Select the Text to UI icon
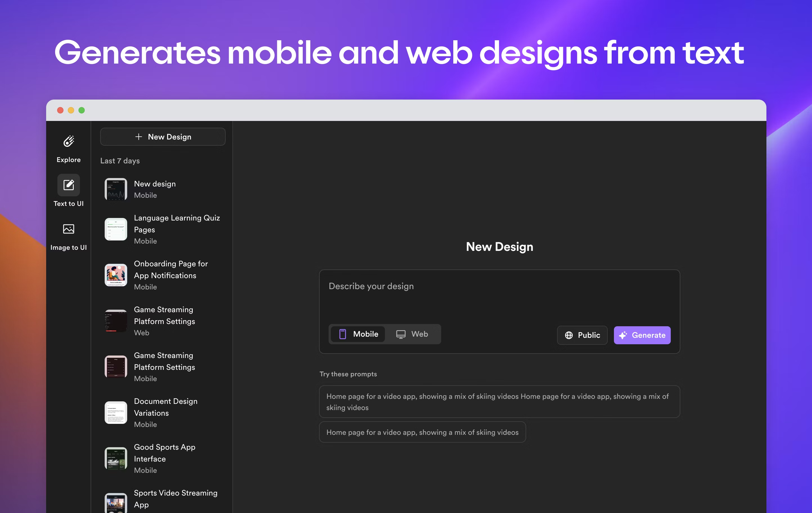 pos(68,185)
